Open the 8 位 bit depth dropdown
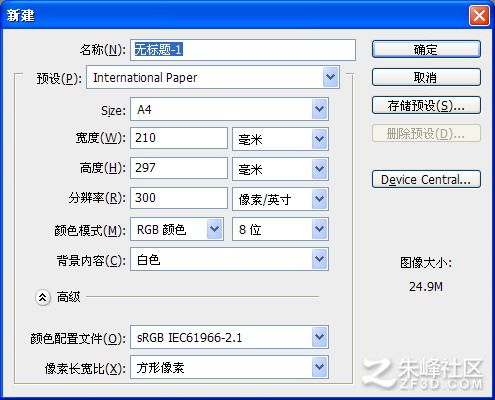 [x=280, y=229]
